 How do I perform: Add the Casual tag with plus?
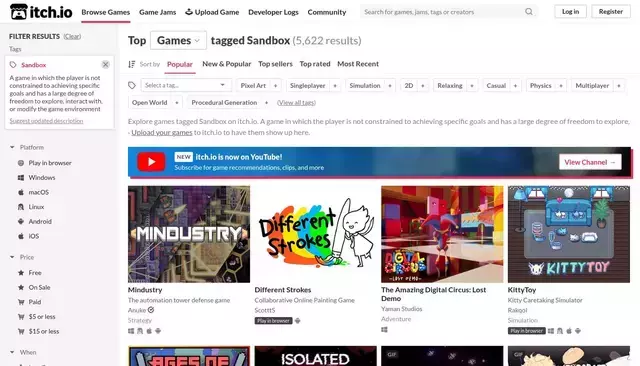pyautogui.click(x=515, y=86)
